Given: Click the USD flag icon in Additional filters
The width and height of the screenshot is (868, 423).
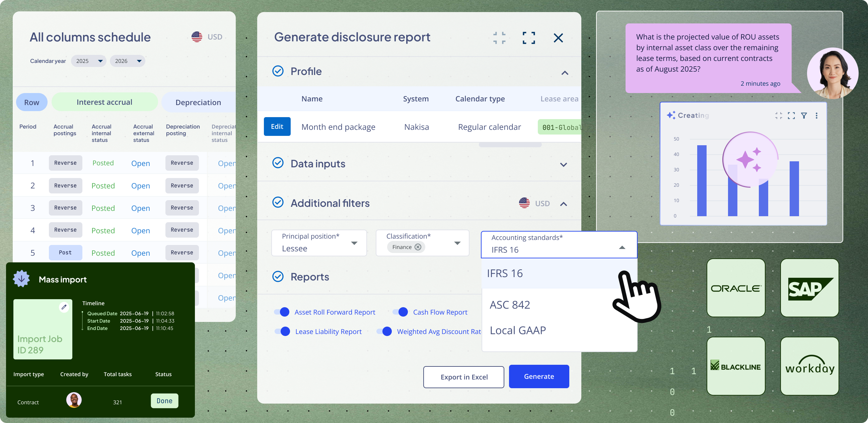Looking at the screenshot, I should (524, 203).
